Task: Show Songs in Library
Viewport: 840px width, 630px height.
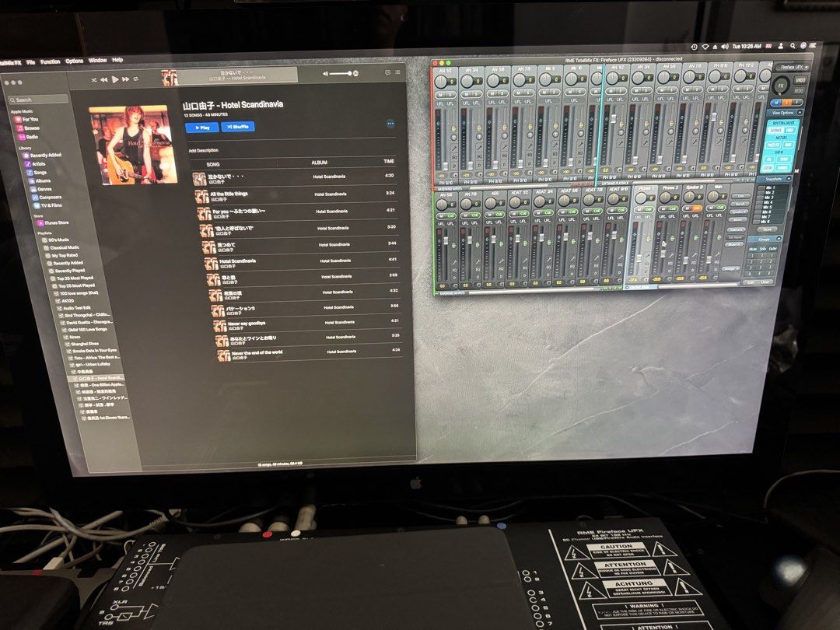Action: (37, 173)
